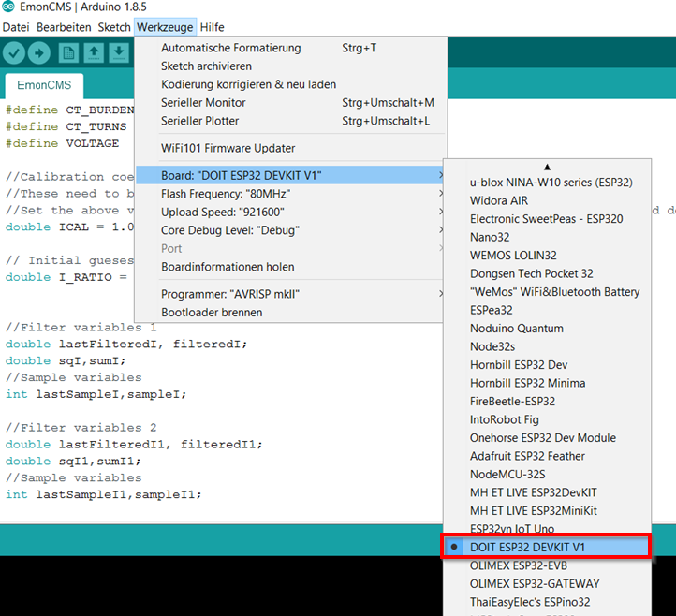Launch Serieller Monitor from the menu
Screen dimensions: 676x616
tap(203, 102)
